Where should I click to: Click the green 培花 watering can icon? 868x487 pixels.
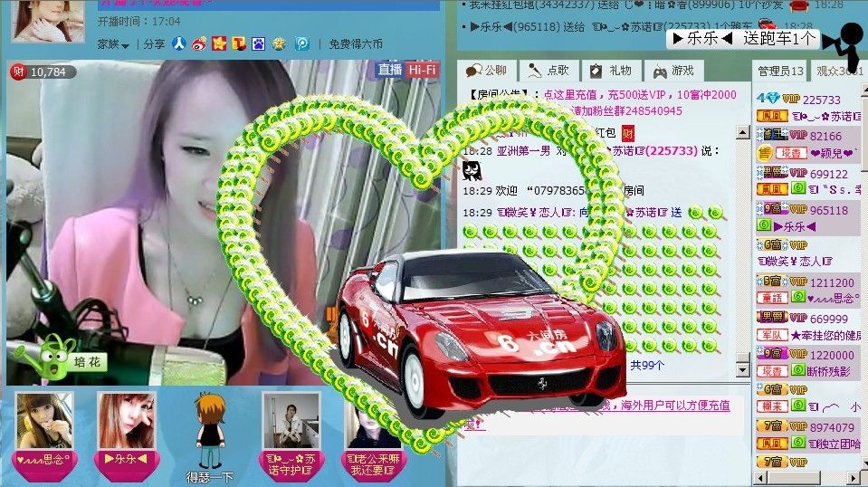click(x=59, y=358)
